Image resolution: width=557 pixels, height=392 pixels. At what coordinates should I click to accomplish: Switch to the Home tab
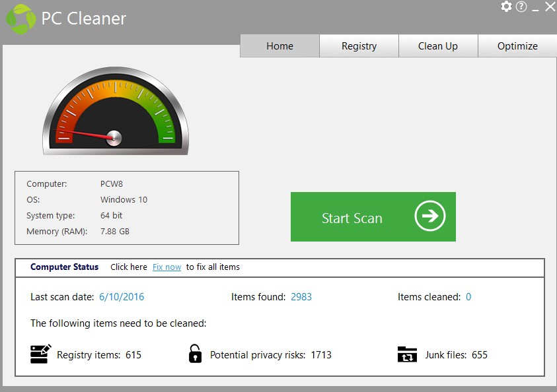pyautogui.click(x=279, y=46)
